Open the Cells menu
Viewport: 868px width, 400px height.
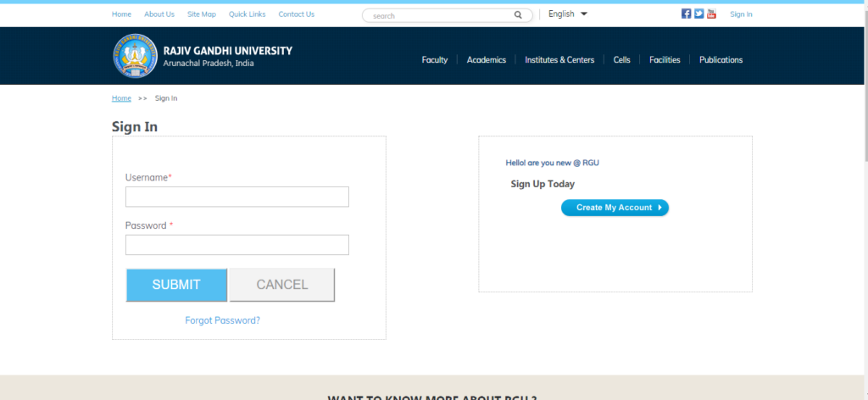tap(621, 60)
